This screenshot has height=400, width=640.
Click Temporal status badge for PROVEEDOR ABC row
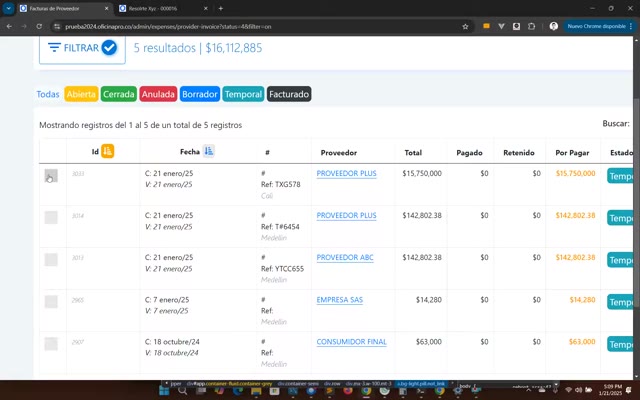[620, 260]
